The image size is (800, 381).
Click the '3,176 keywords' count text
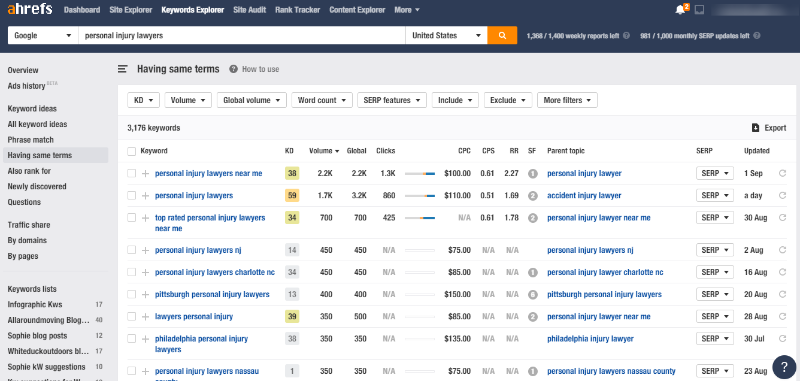[154, 128]
